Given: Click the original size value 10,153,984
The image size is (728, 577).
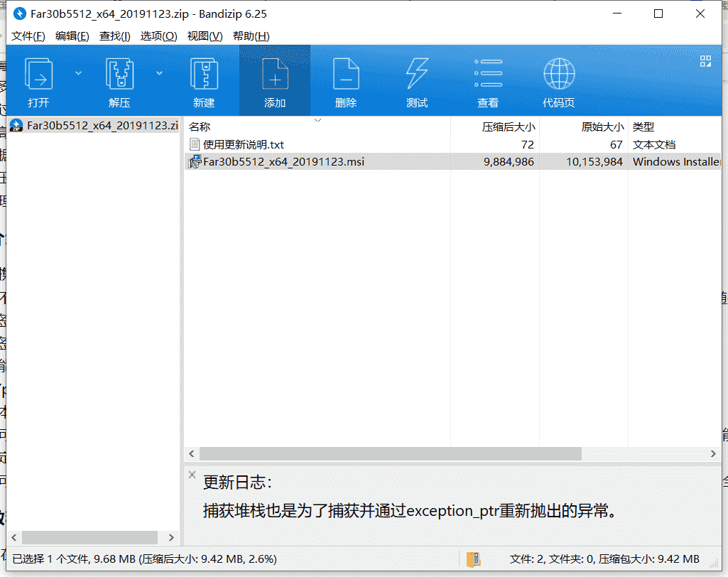Looking at the screenshot, I should pos(594,162).
